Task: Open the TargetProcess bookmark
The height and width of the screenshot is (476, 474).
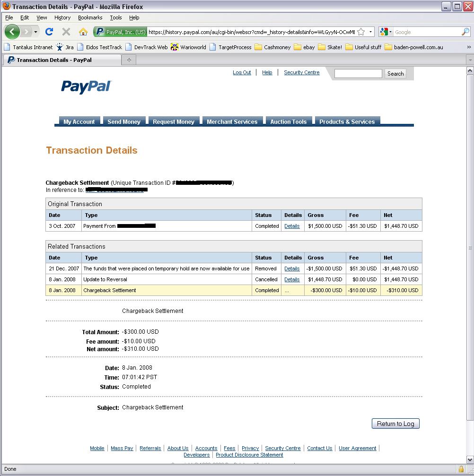Action: 231,47
